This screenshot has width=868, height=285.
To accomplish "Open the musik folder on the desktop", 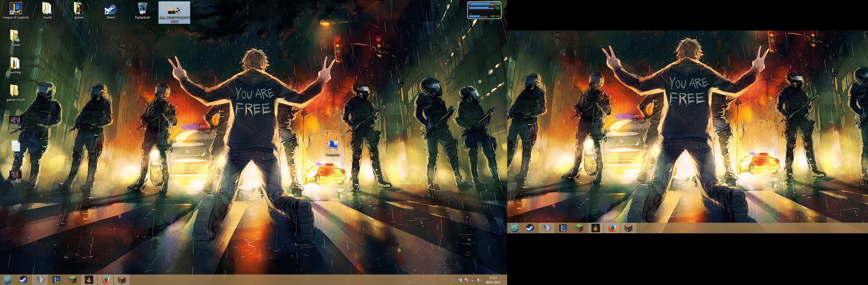I will click(x=47, y=11).
